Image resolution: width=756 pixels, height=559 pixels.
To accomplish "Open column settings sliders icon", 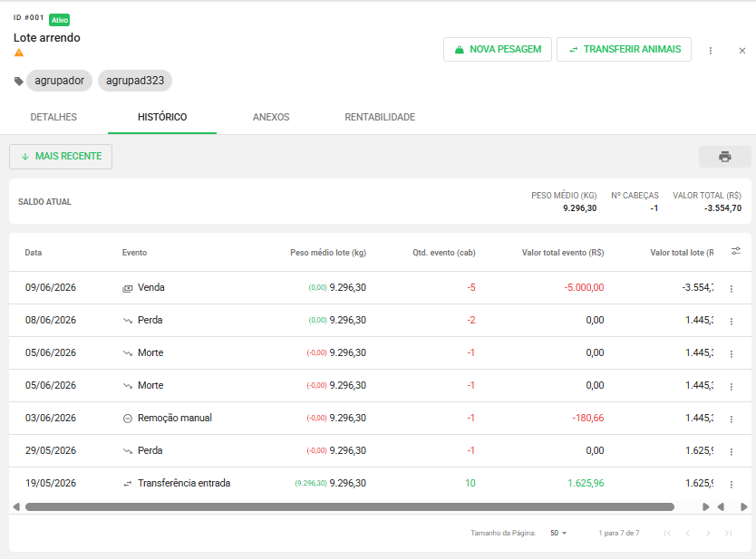I will (736, 251).
